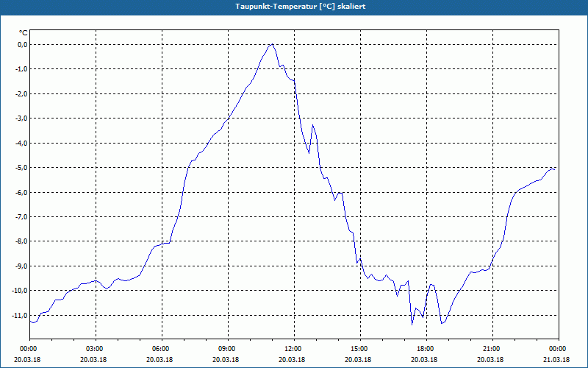This screenshot has width=588, height=368.
Task: Click the -6,0 y-axis label
Action: tap(21, 192)
